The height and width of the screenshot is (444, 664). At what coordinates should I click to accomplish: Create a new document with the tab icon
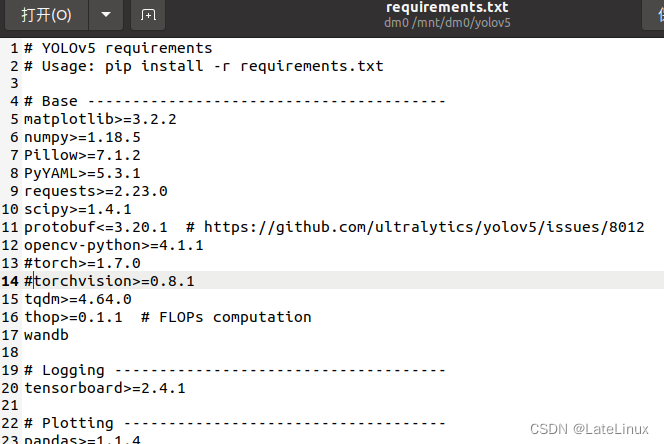(x=148, y=15)
